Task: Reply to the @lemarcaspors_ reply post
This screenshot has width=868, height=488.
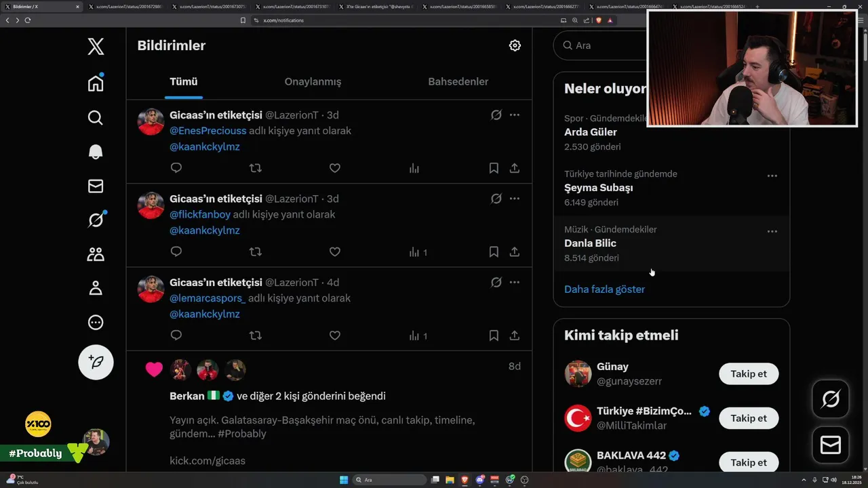Action: pyautogui.click(x=176, y=335)
